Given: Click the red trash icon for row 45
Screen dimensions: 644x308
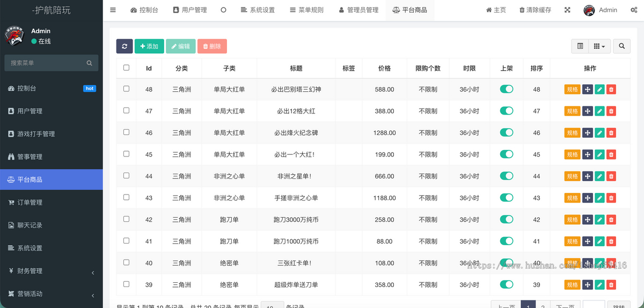Looking at the screenshot, I should coord(611,155).
